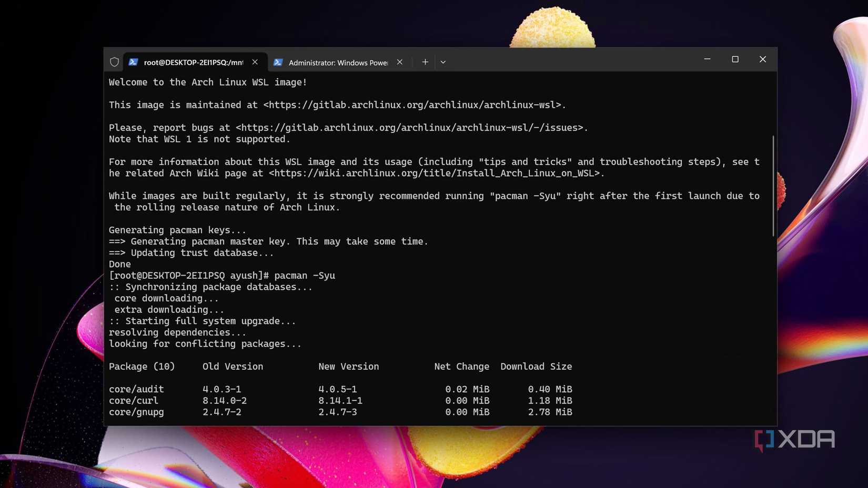Click the administrator shield icon in the title bar

(114, 62)
